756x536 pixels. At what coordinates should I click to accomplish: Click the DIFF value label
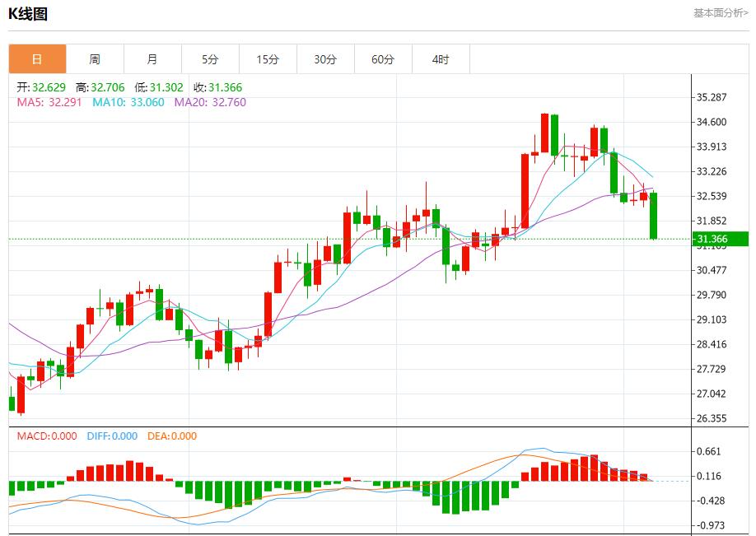tap(111, 436)
